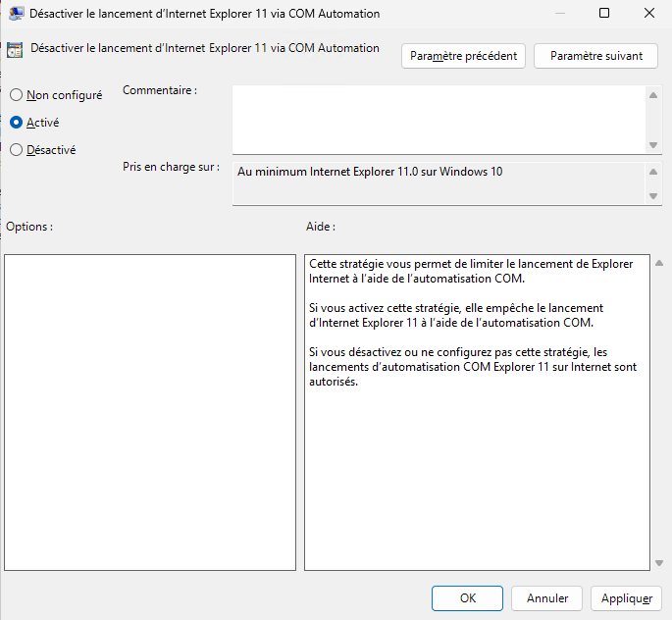This screenshot has width=672, height=620.
Task: Click the window title bar system icon
Action: 17,14
